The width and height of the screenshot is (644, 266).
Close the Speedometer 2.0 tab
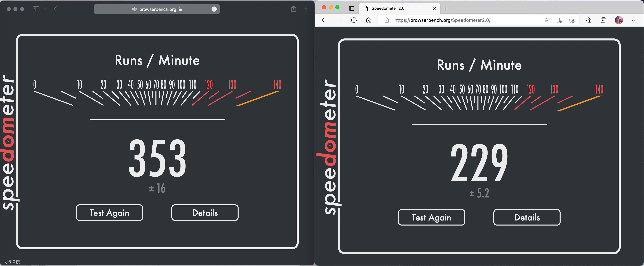pyautogui.click(x=434, y=9)
